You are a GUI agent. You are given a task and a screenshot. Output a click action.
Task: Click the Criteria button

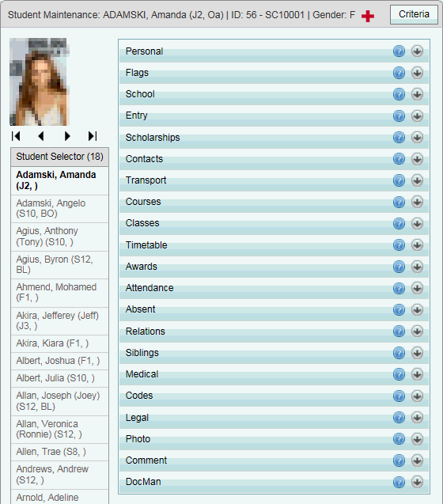point(414,14)
